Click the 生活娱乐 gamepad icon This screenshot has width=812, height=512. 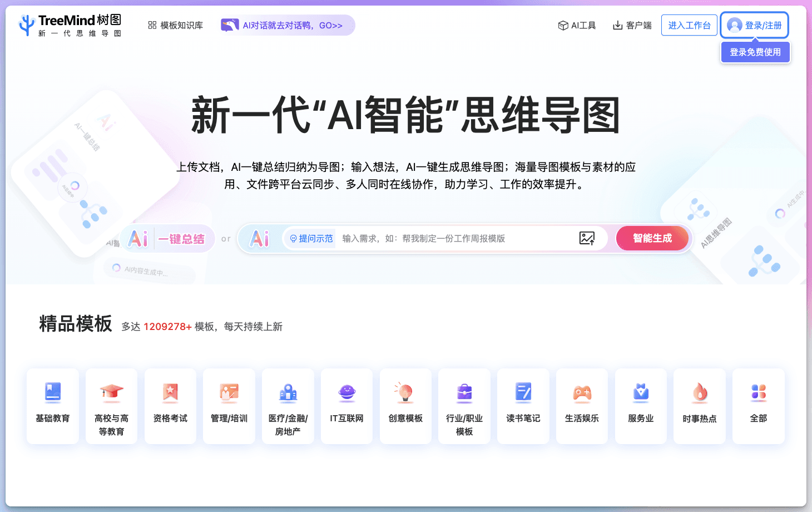582,393
